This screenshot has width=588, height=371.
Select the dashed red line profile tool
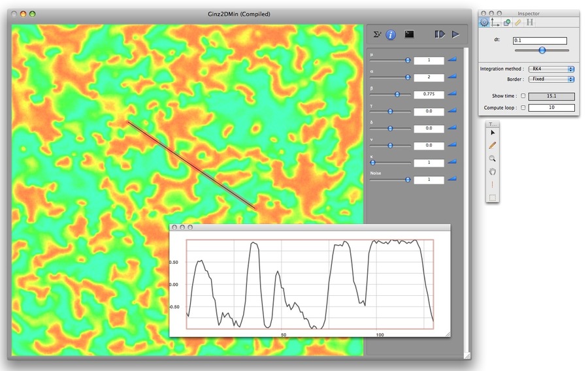[493, 185]
